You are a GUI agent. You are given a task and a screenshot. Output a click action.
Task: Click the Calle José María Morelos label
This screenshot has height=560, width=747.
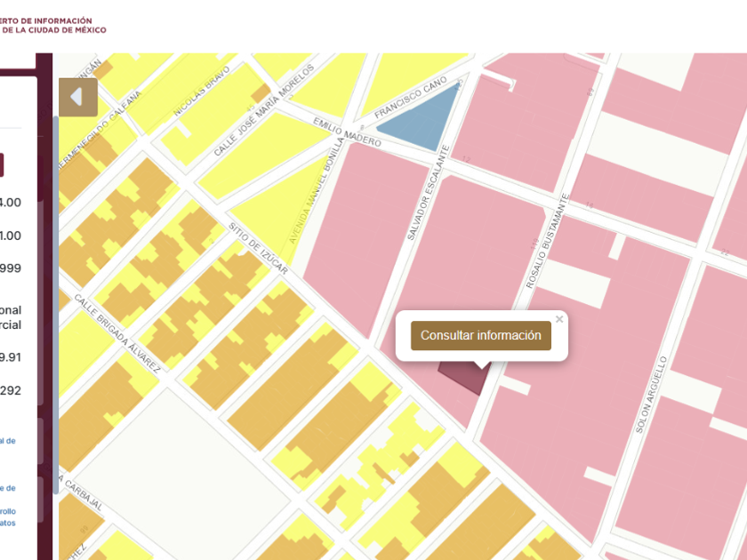(x=263, y=110)
